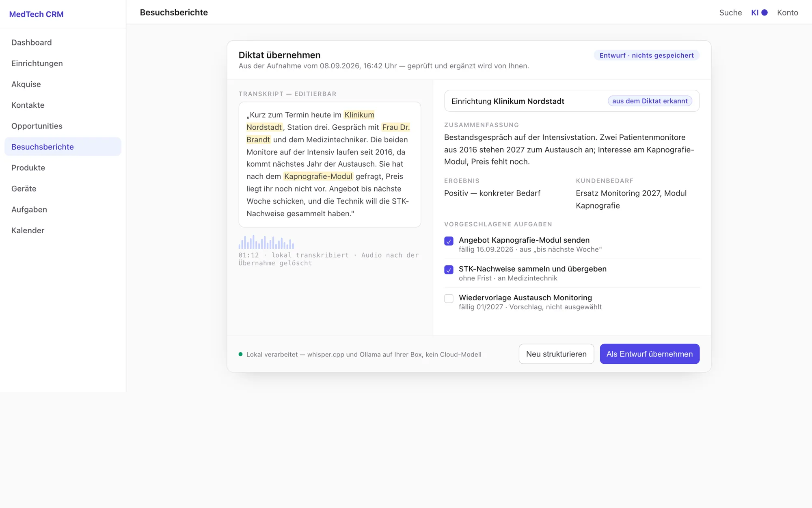Click Als Entwurf übernehmen button
The width and height of the screenshot is (812, 508).
coord(650,354)
